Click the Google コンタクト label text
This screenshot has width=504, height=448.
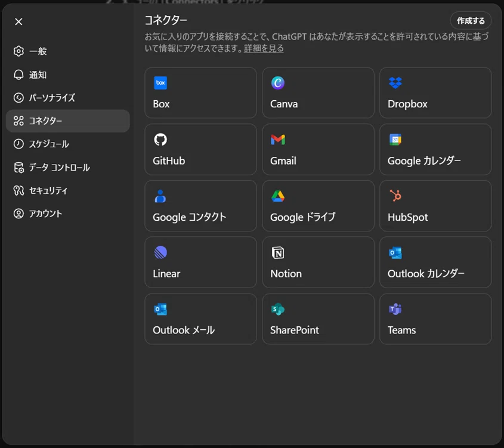(x=189, y=217)
